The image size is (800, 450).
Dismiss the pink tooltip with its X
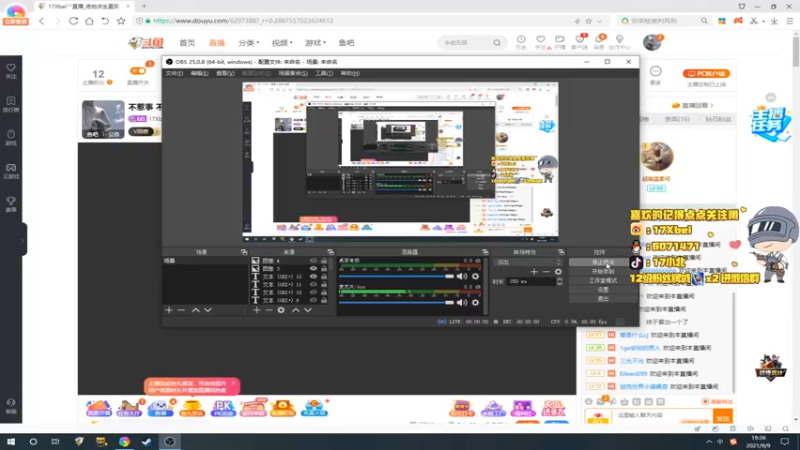point(234,383)
